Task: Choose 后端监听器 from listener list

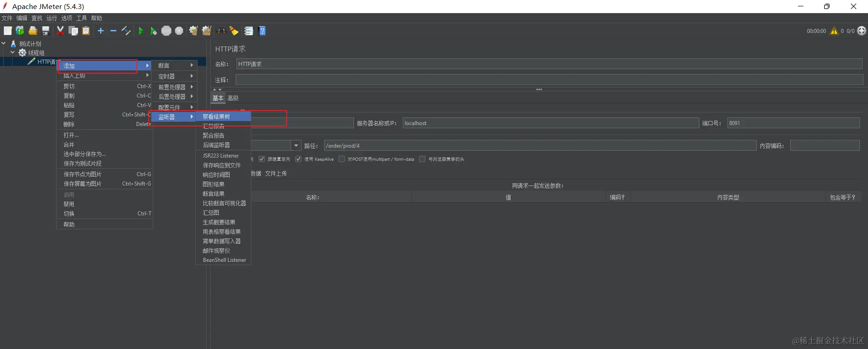Action: pyautogui.click(x=223, y=145)
